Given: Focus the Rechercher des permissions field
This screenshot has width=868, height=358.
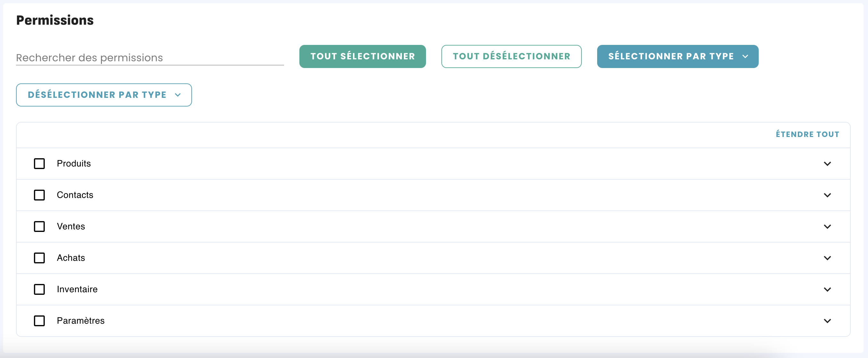Looking at the screenshot, I should [150, 58].
